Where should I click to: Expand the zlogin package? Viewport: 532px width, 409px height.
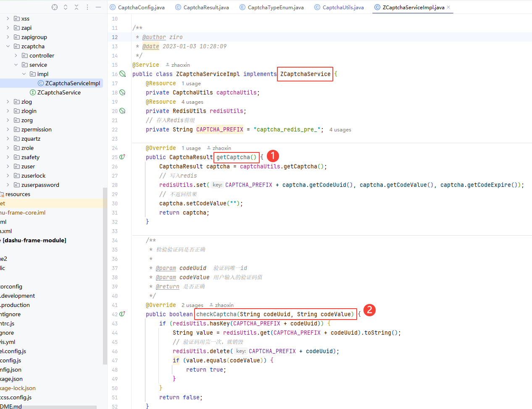point(8,111)
